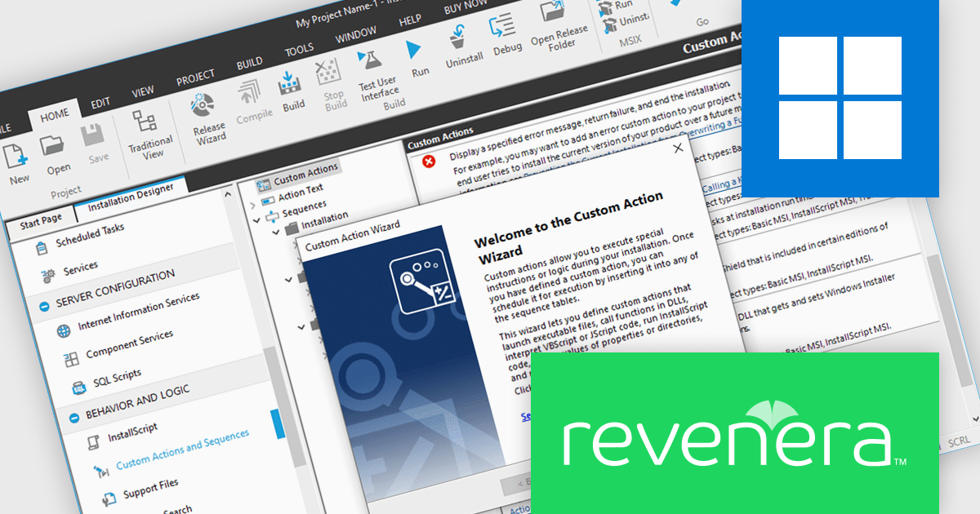Image resolution: width=980 pixels, height=514 pixels.
Task: Collapse the SERVER CONFIGURATION section
Action: click(x=44, y=307)
